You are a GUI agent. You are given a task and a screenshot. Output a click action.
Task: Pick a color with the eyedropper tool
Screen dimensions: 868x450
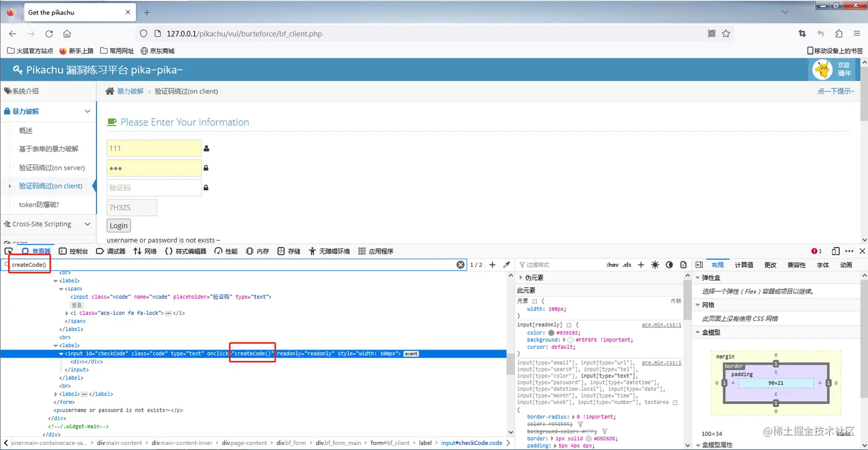[x=506, y=265]
